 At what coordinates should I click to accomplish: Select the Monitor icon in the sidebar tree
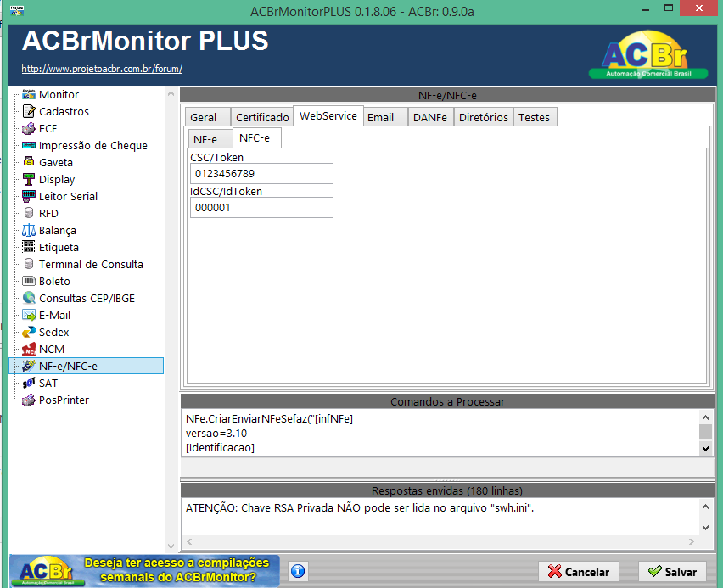(29, 94)
